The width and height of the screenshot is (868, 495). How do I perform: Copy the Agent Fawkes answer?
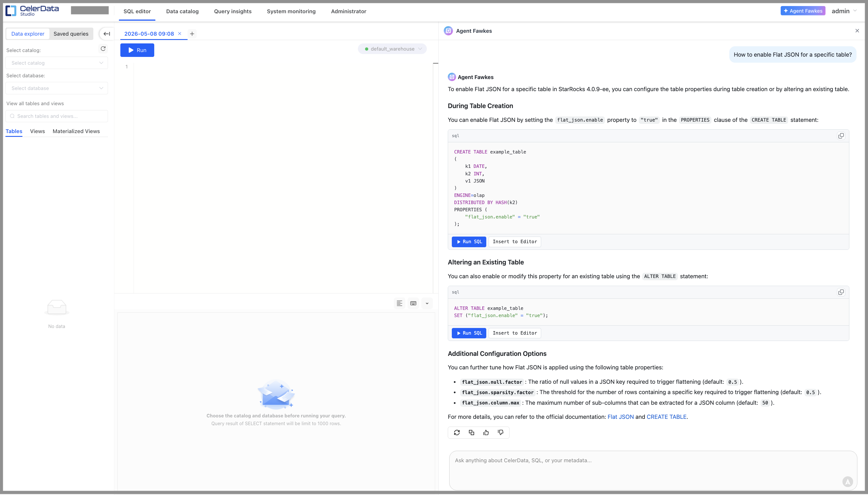pos(471,433)
